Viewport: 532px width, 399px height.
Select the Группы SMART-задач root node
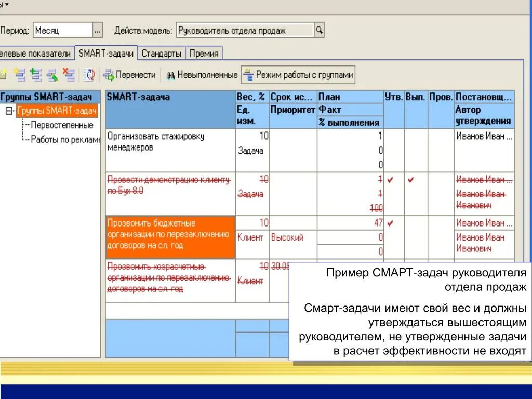pyautogui.click(x=57, y=111)
